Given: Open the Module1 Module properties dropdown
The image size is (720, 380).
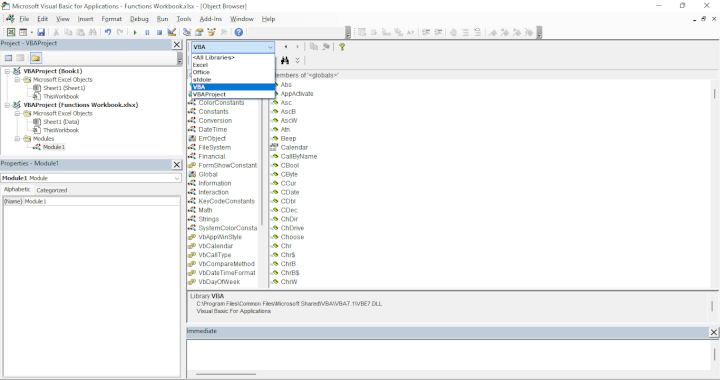Looking at the screenshot, I should pyautogui.click(x=177, y=178).
